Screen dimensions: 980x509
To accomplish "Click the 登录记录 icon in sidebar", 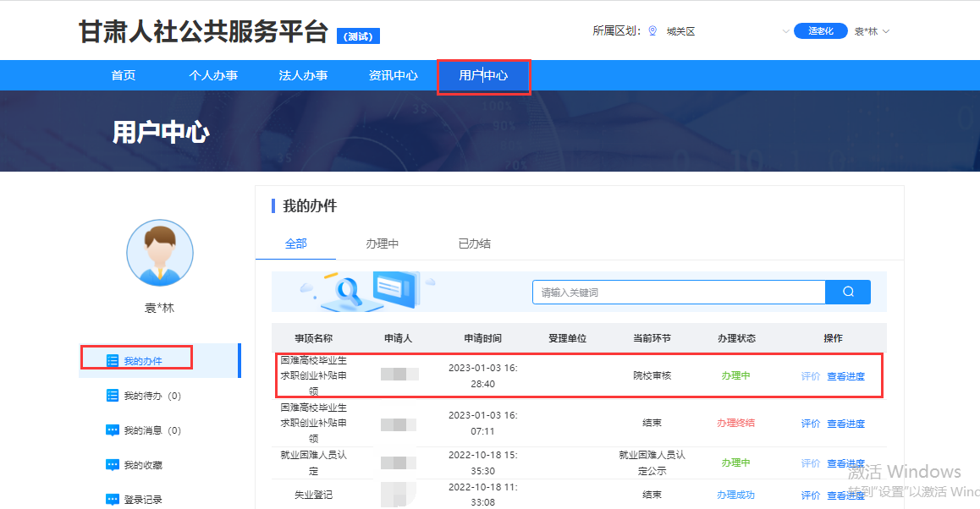I will tap(113, 500).
